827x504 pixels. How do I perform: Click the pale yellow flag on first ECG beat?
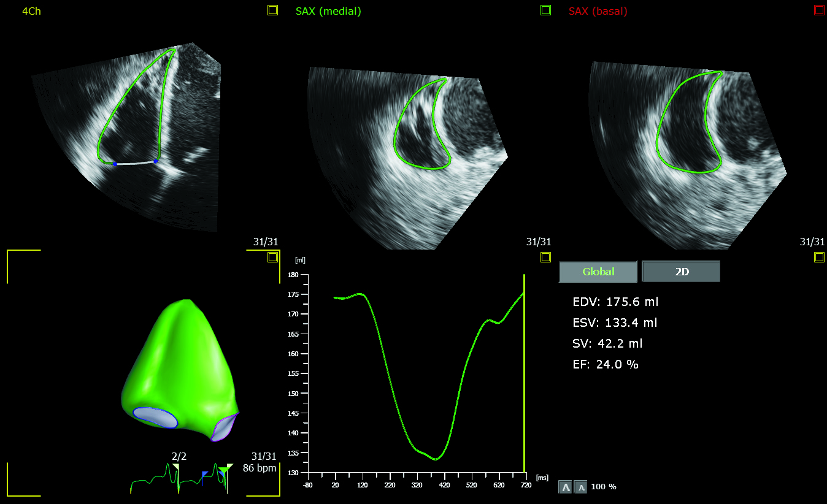[x=175, y=467]
